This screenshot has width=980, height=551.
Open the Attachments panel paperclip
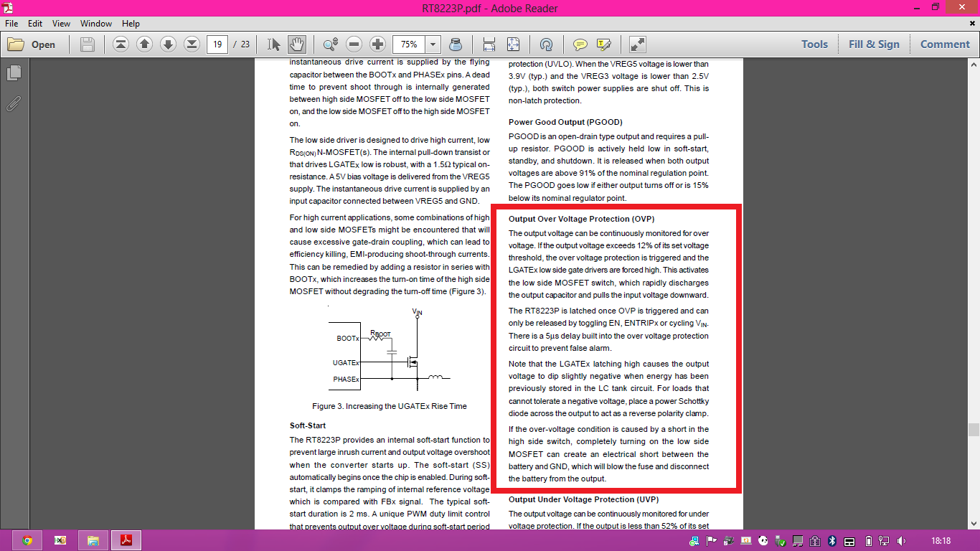(14, 104)
